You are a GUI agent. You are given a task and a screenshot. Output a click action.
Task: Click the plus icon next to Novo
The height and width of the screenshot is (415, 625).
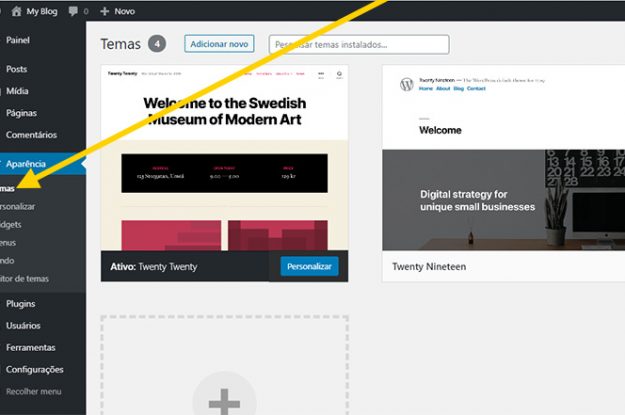(x=104, y=11)
